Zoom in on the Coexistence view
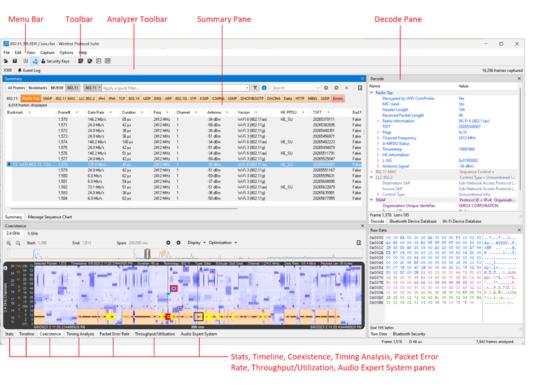Viewport: 533px width, 392px height. coord(8,243)
